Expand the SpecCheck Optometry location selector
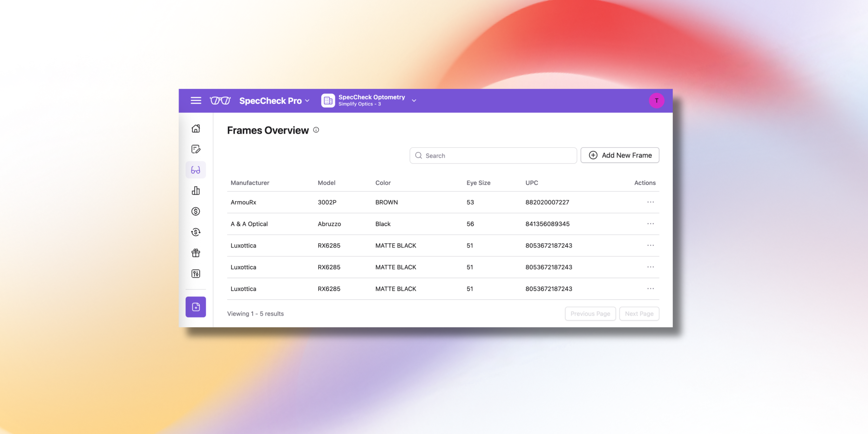 (x=414, y=100)
